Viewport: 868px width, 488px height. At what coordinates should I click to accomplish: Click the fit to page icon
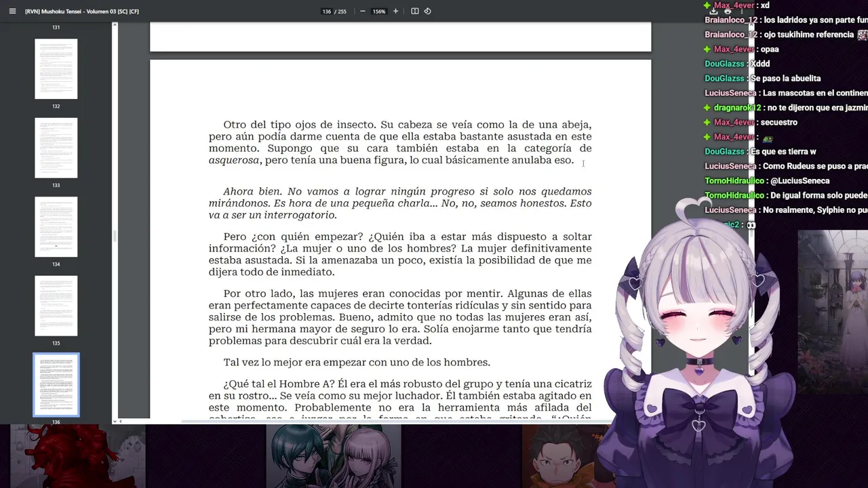(415, 12)
